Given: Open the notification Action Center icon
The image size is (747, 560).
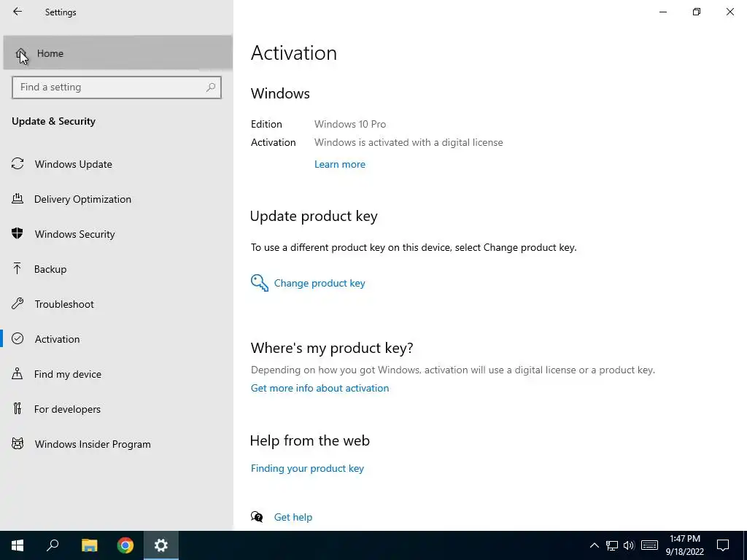Looking at the screenshot, I should click(723, 545).
